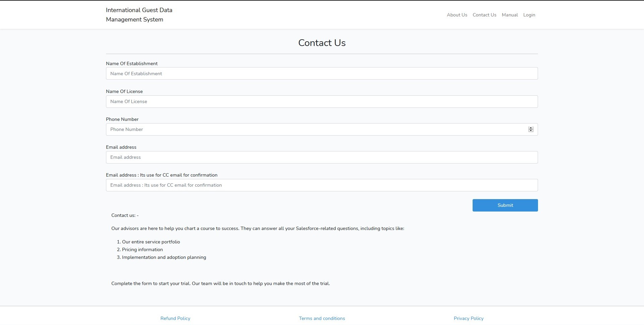Image resolution: width=644 pixels, height=325 pixels.
Task: Open the Privacy Policy footer link
Action: click(468, 318)
